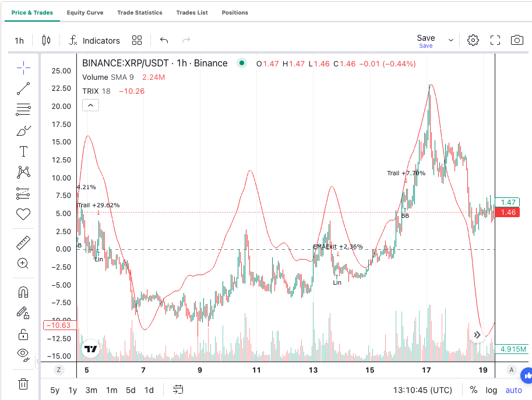The height and width of the screenshot is (400, 532).
Task: Open the 1h interval selector
Action: (19, 41)
